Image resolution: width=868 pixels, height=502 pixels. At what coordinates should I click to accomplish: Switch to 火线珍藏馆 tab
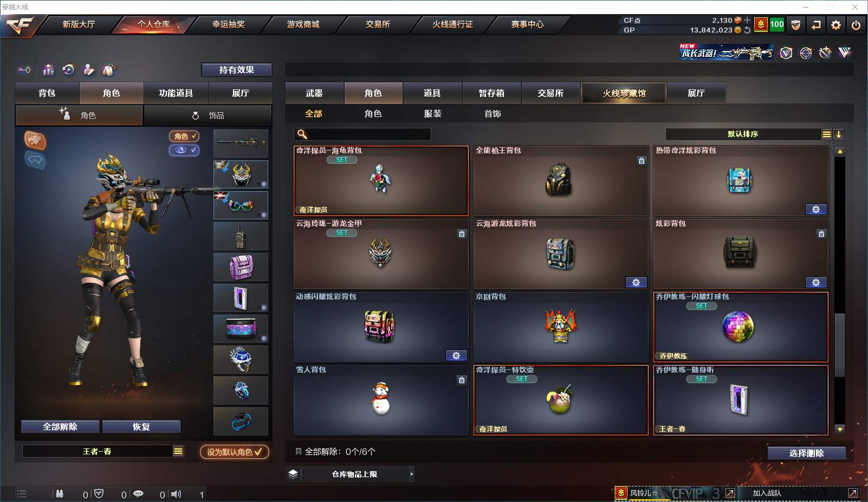click(x=624, y=93)
